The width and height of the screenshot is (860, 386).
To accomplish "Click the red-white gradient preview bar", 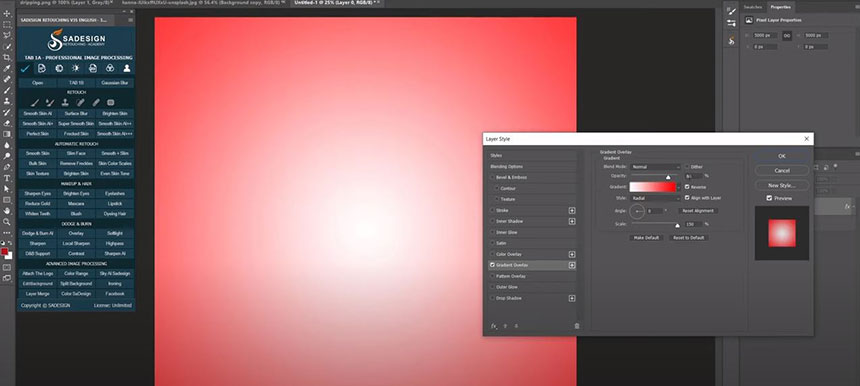I will click(x=653, y=187).
